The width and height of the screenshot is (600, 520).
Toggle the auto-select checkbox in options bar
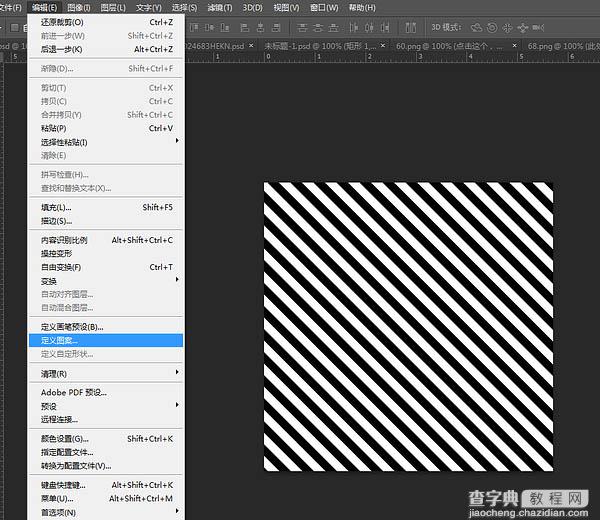pos(15,28)
